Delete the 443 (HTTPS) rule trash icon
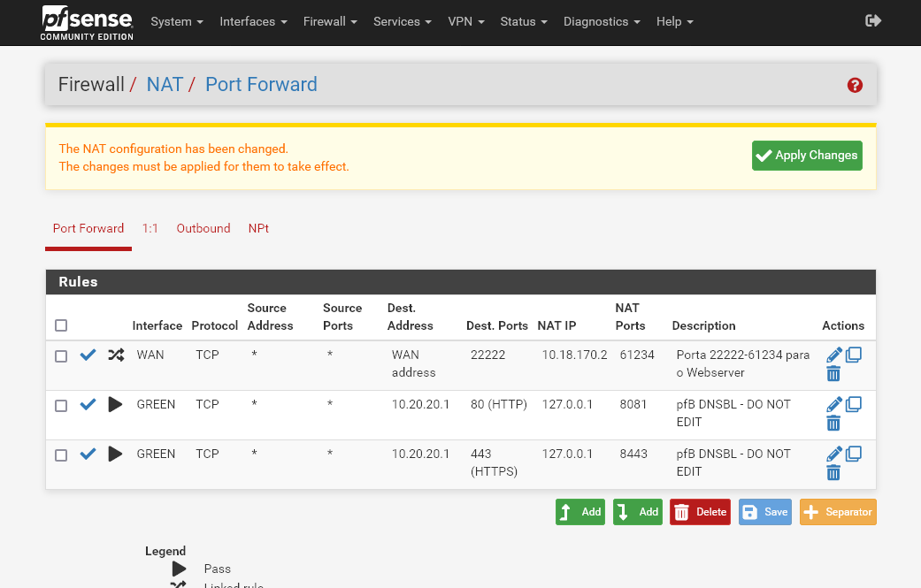 (x=833, y=473)
